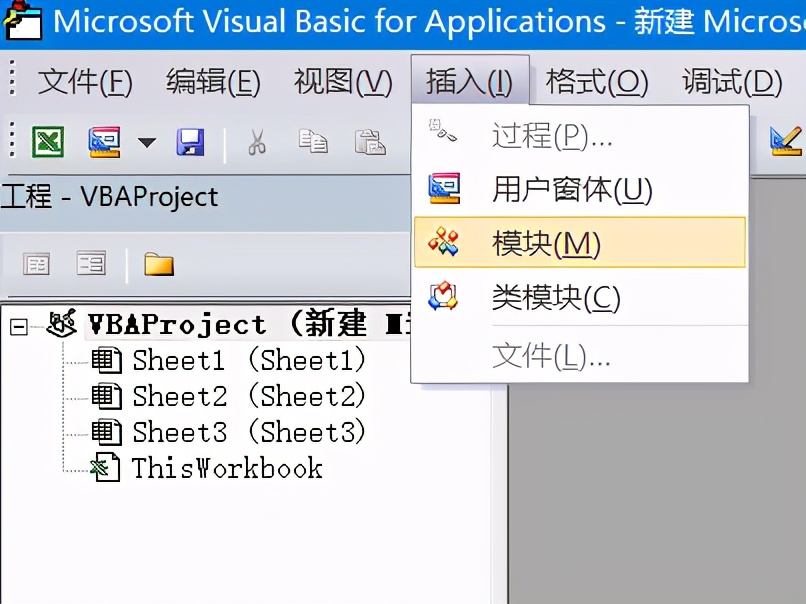Open the insert object dropdown arrow
This screenshot has height=604, width=806.
click(147, 142)
